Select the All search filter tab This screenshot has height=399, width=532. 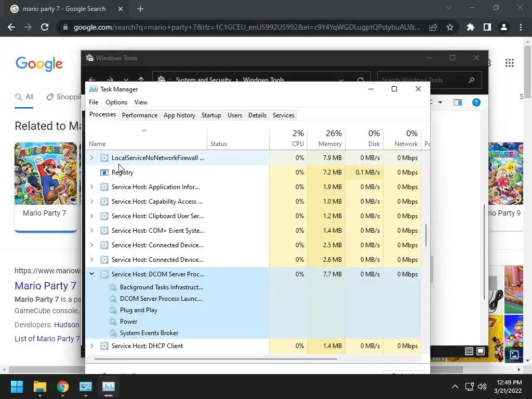click(24, 97)
